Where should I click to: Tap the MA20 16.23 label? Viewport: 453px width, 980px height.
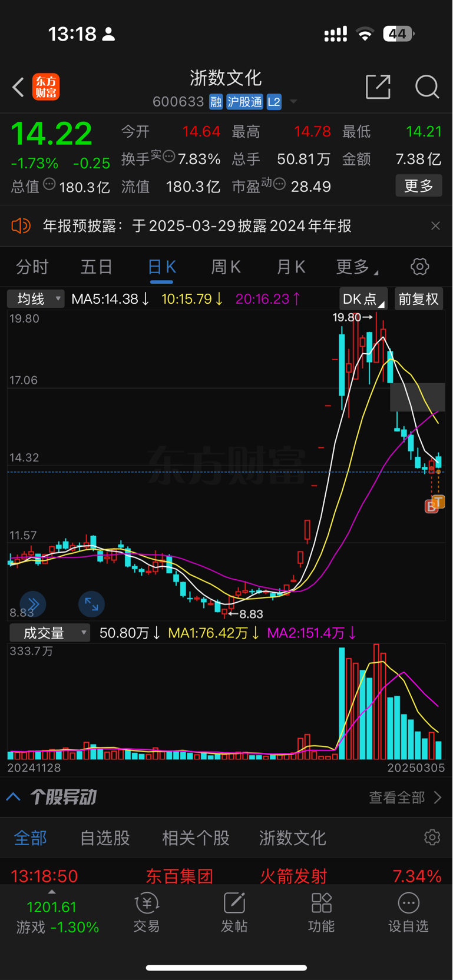[268, 299]
